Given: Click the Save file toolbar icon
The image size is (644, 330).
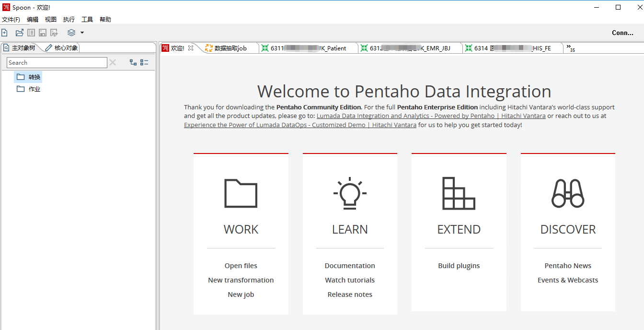Looking at the screenshot, I should 43,33.
